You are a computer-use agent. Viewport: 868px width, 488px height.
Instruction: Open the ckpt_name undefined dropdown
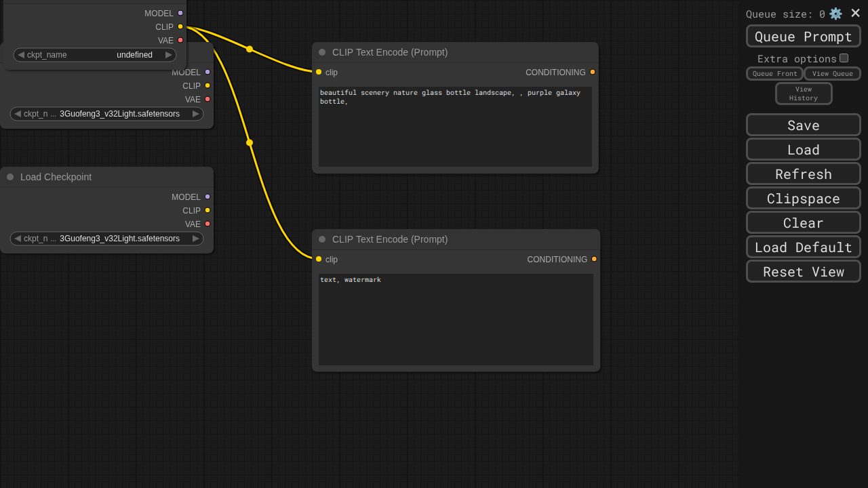(x=95, y=55)
